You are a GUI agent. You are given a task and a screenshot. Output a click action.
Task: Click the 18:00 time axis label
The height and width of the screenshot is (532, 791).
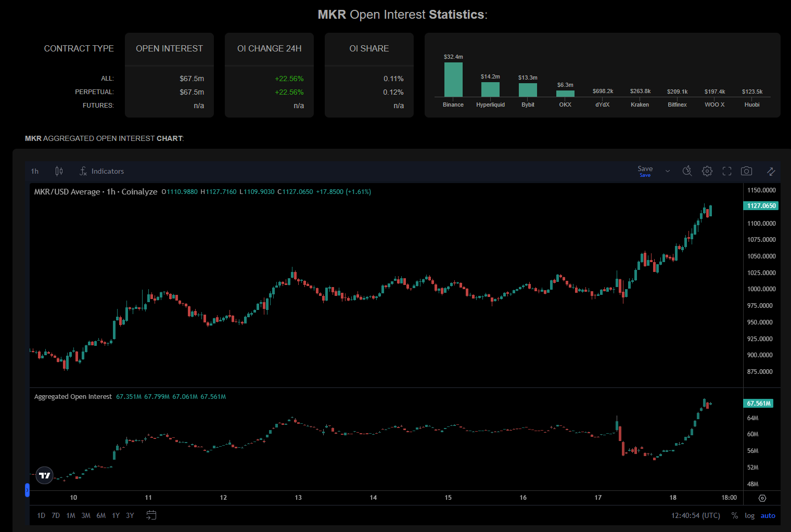pos(729,498)
